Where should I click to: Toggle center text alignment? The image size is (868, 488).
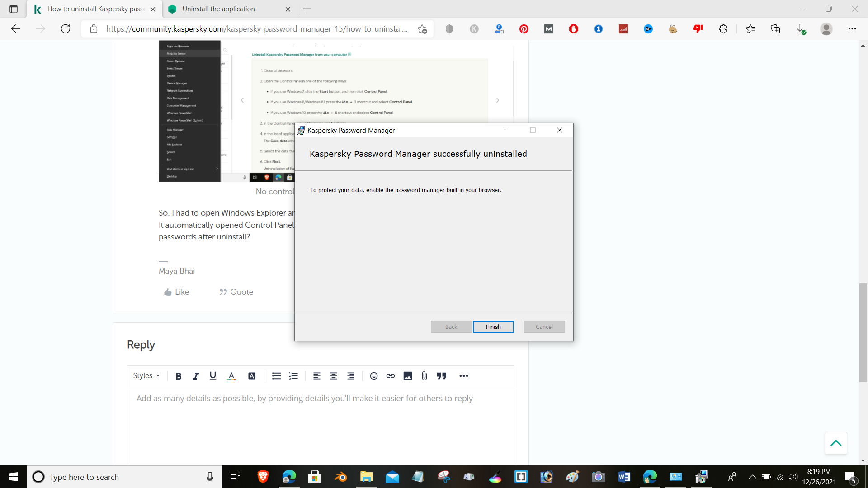[x=334, y=376]
